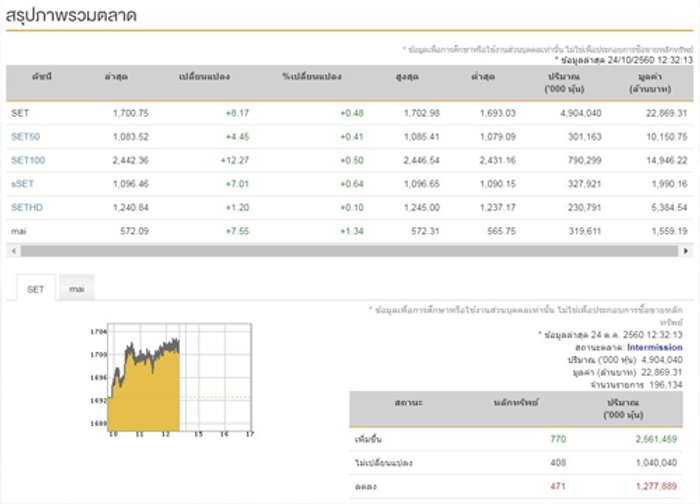Switch to the mai chart tab

click(77, 288)
